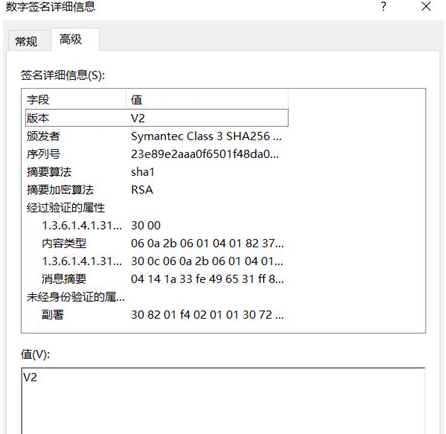Click the help question mark button

[384, 6]
